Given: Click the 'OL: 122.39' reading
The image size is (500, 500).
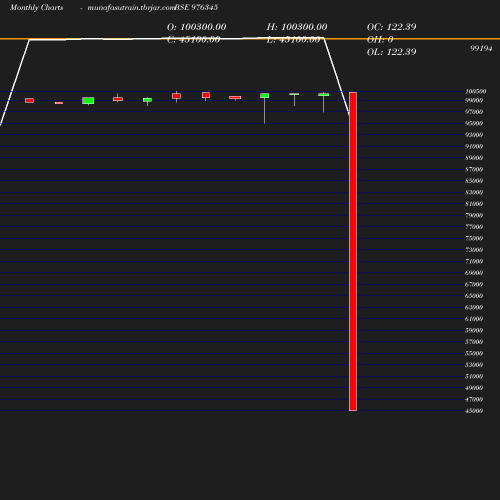Looking at the screenshot, I should tap(391, 52).
